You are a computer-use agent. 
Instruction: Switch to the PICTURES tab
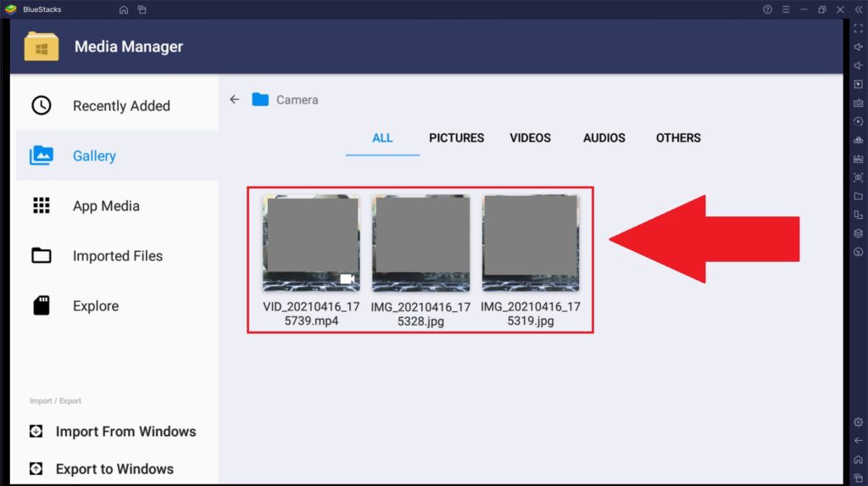pyautogui.click(x=456, y=138)
